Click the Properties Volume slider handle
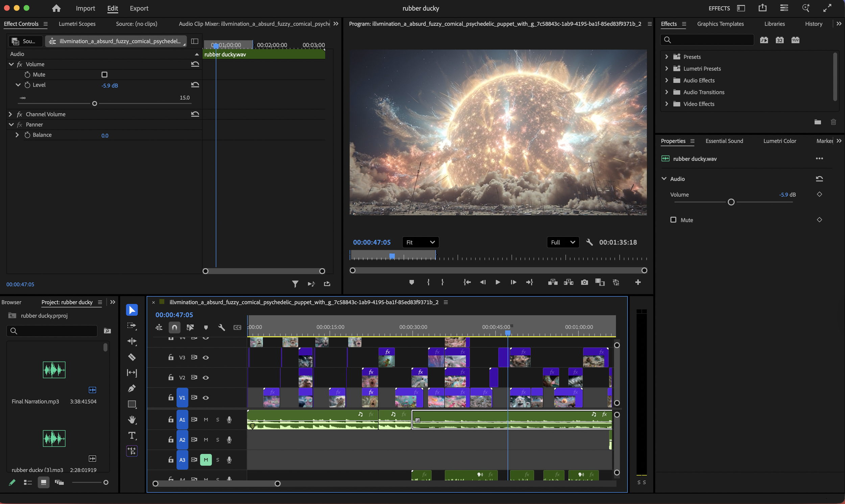The height and width of the screenshot is (504, 845). click(x=731, y=202)
